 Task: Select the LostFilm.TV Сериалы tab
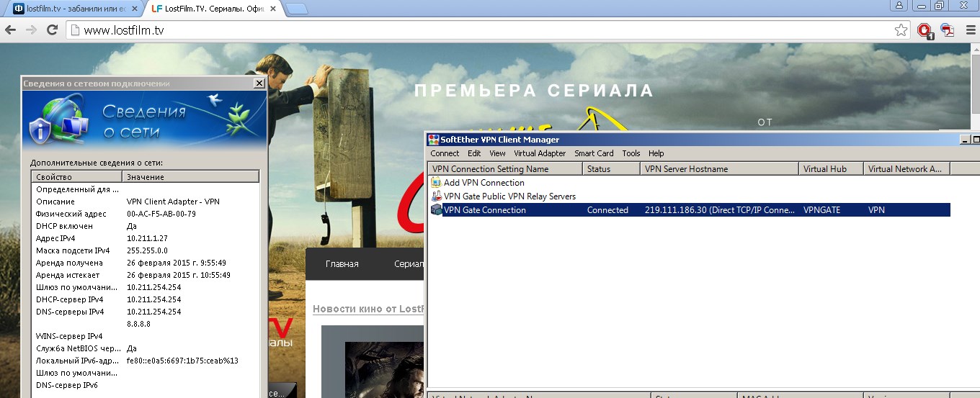[x=213, y=9]
